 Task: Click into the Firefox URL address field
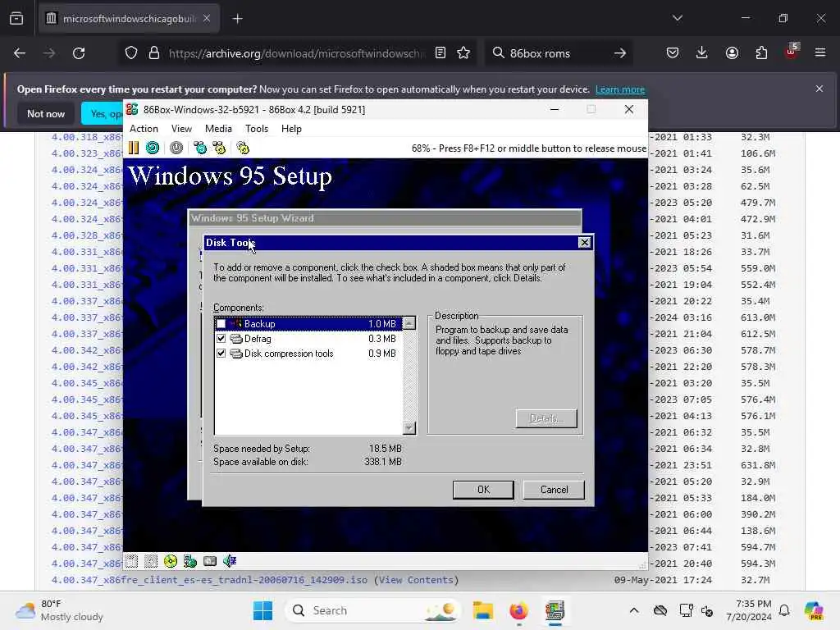pyautogui.click(x=297, y=53)
